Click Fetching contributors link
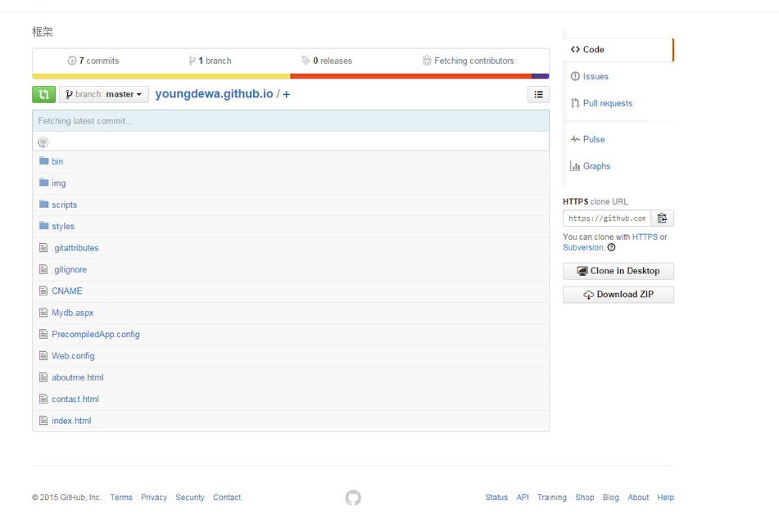The image size is (779, 532). point(468,61)
